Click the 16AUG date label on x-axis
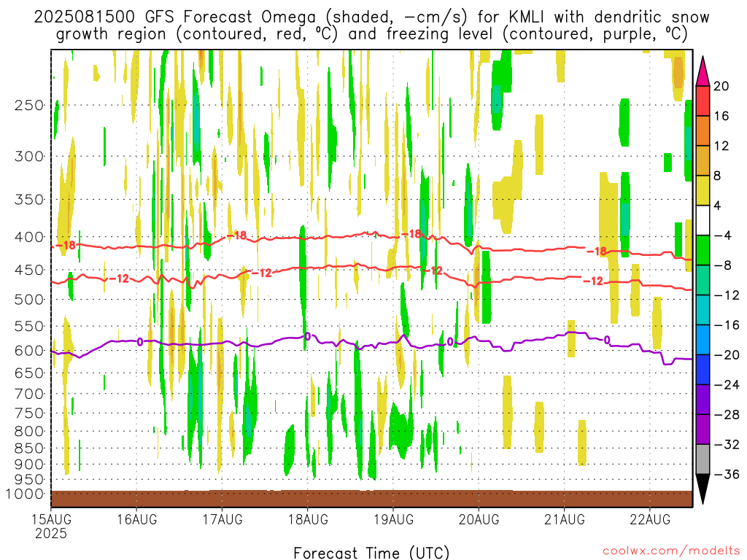 tap(137, 519)
